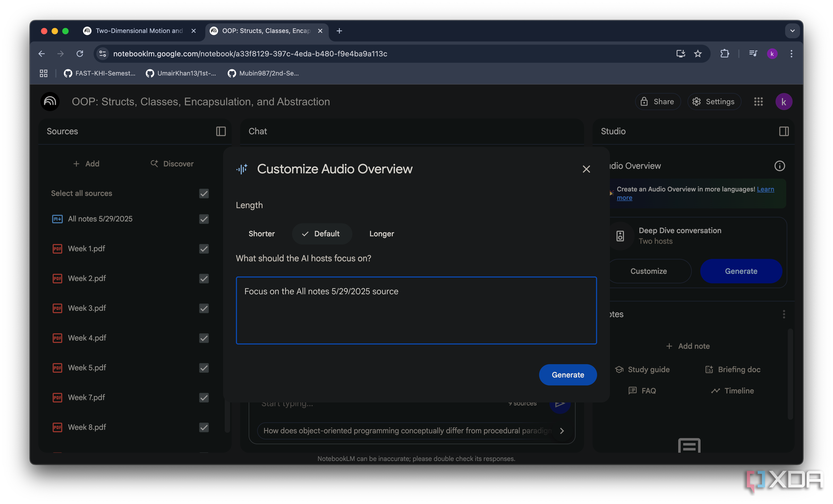Open the Notes three-dot menu
Viewport: 833px width, 504px height.
pos(784,314)
